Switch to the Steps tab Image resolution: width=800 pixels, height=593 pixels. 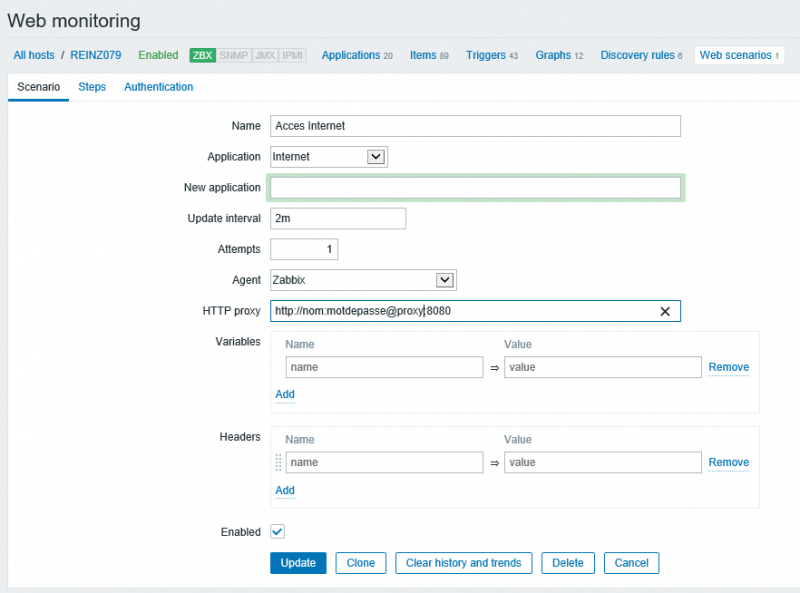tap(92, 87)
